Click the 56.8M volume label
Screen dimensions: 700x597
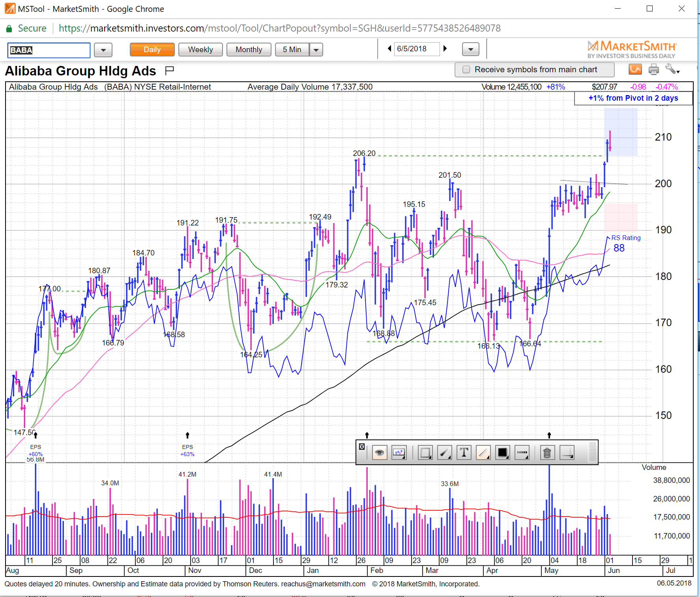[36, 460]
